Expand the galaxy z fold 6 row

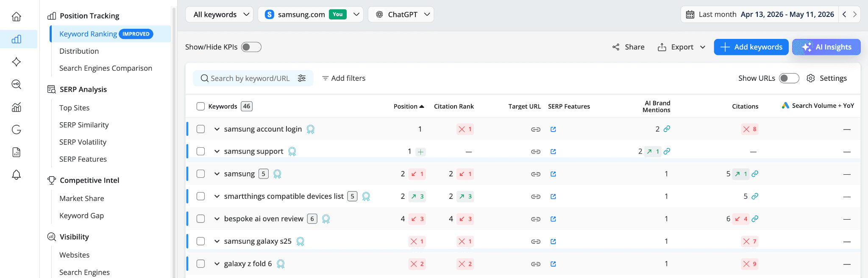click(217, 264)
